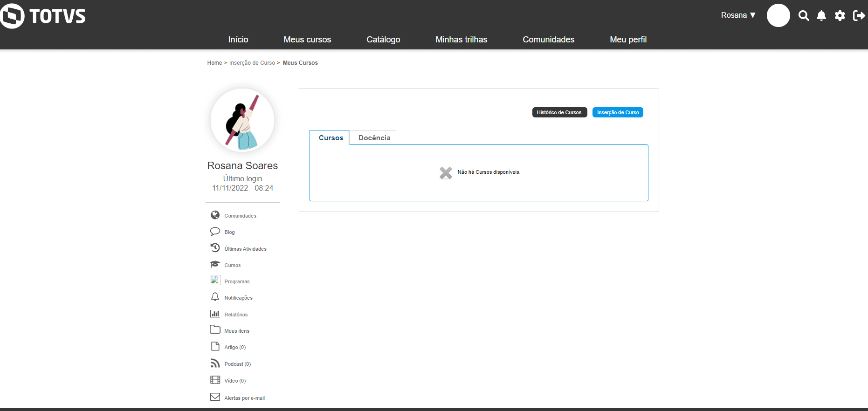The image size is (868, 411).
Task: Go to Início in top navigation
Action: point(238,40)
